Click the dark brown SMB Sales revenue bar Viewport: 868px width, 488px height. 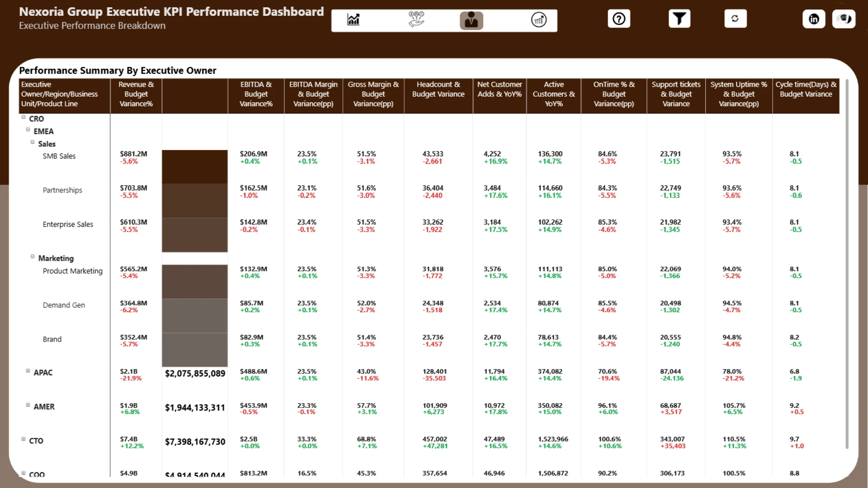pos(194,166)
